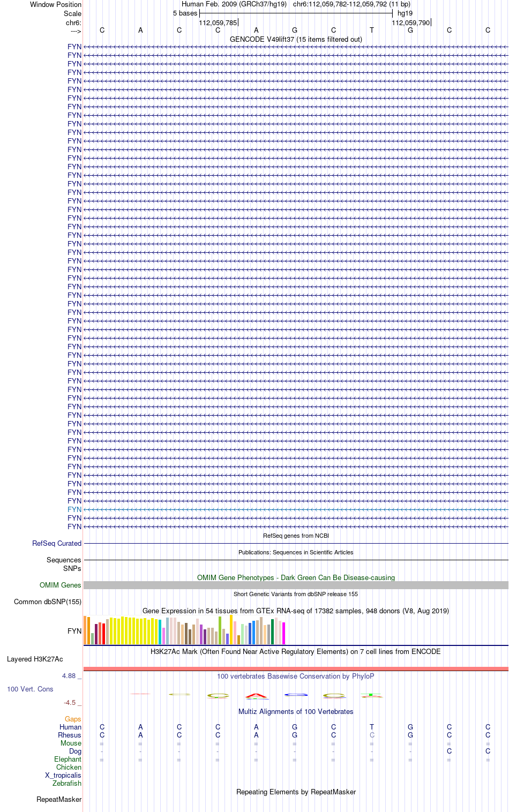The height and width of the screenshot is (812, 509).
Task: Click the Mouse alignment row label
Action: [x=71, y=743]
